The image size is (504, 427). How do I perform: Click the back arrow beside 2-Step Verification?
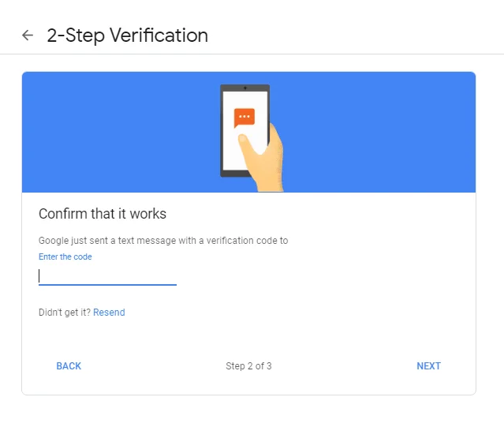click(28, 35)
